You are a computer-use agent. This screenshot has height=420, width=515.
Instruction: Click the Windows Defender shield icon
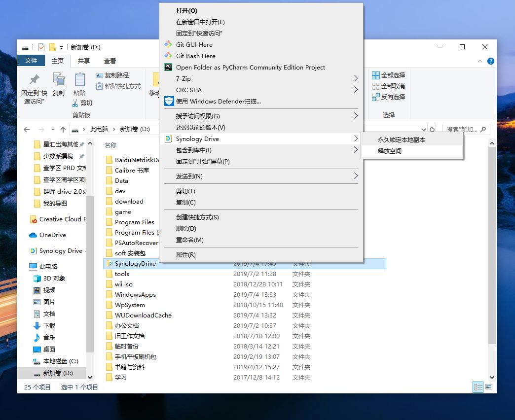(x=169, y=101)
